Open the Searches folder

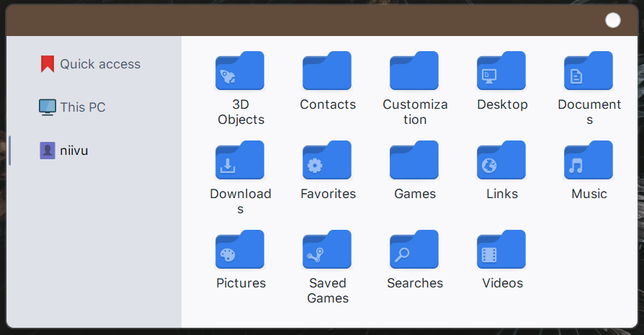(x=415, y=251)
